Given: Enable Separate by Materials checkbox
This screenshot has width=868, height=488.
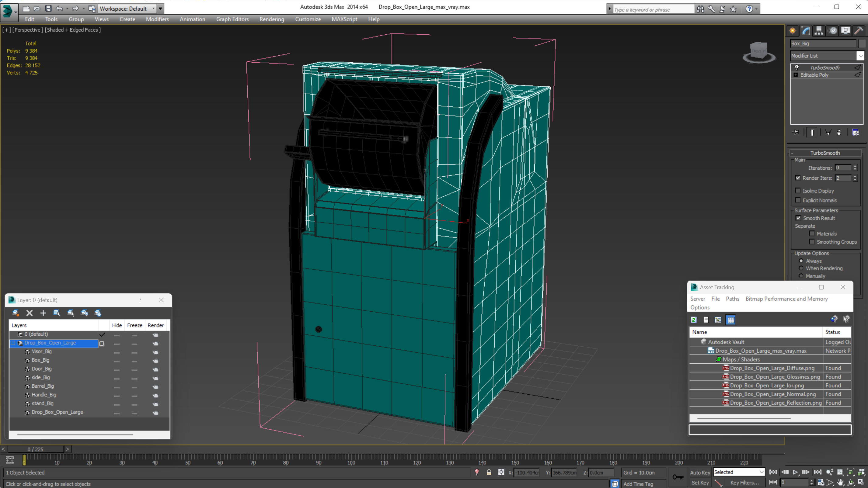Looking at the screenshot, I should coord(812,234).
